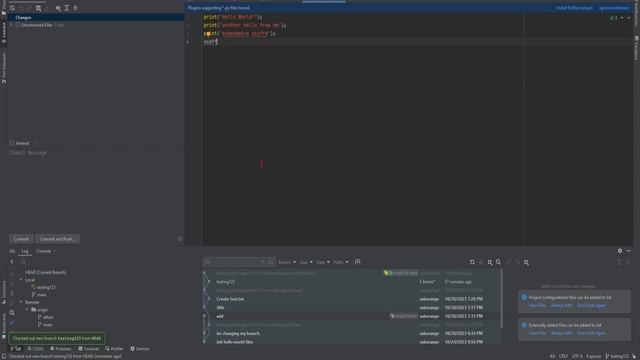The width and height of the screenshot is (640, 360).
Task: Click Don't Ask Again in externally added notification
Action: coord(591,333)
